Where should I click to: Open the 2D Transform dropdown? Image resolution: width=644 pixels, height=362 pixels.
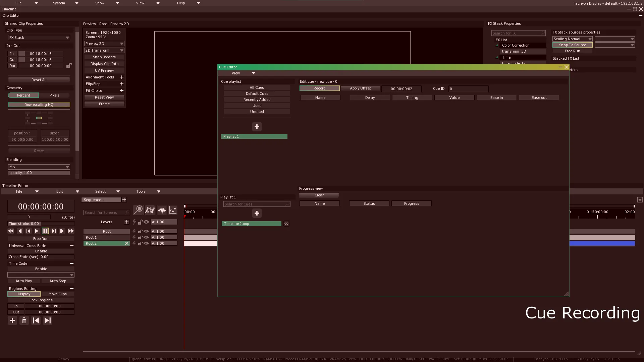tap(104, 50)
